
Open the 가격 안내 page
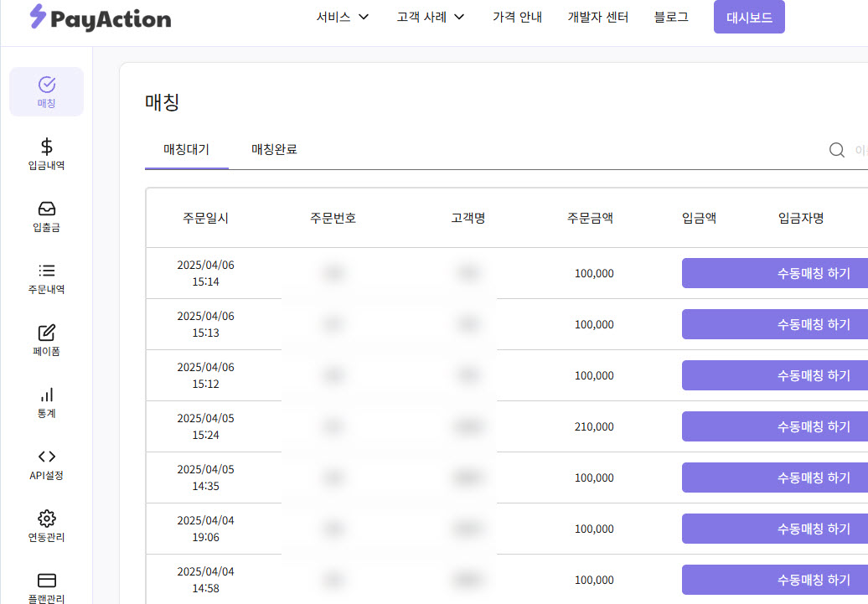(517, 17)
